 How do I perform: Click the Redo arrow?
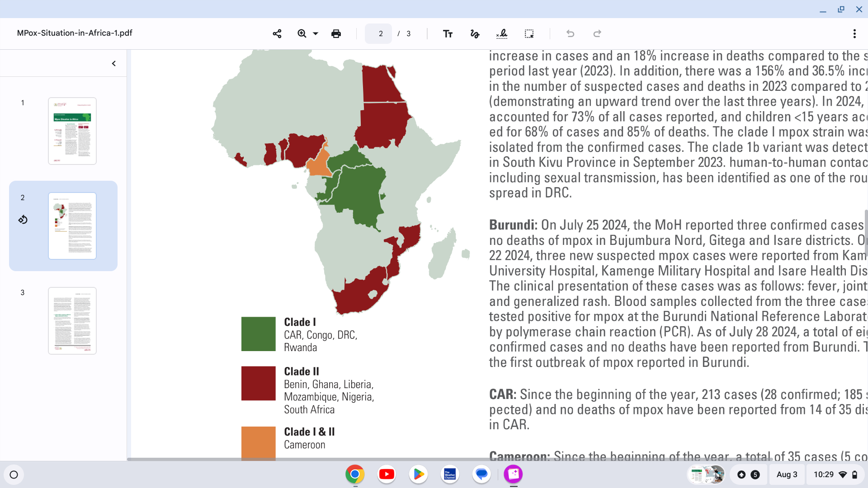597,33
